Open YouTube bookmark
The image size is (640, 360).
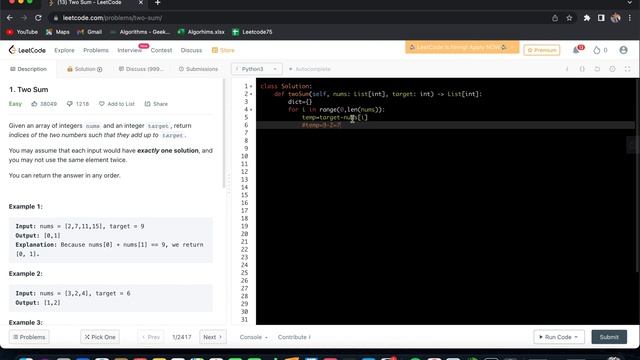tap(22, 32)
